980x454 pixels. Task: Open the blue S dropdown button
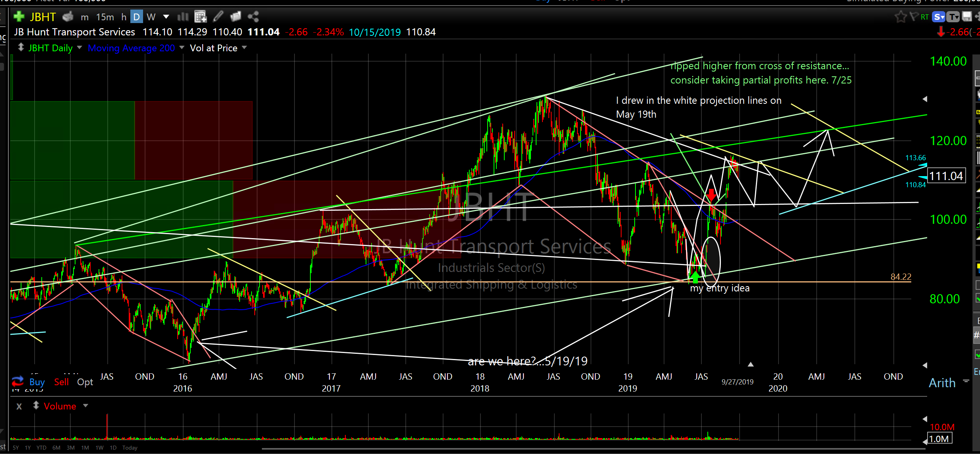coord(939,17)
